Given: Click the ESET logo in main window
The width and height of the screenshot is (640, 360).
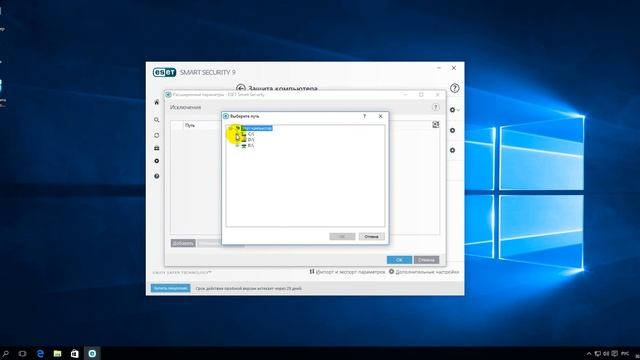Looking at the screenshot, I should click(164, 73).
